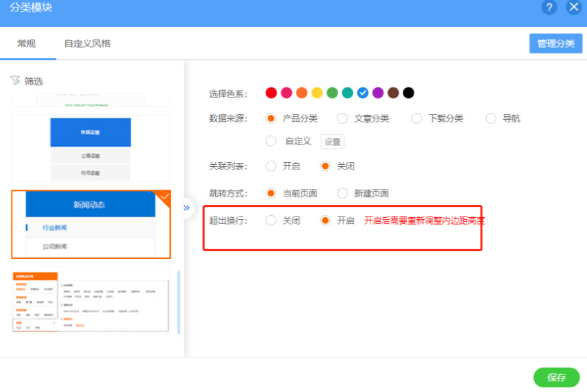Pick the red color swatch
The width and height of the screenshot is (587, 392).
(271, 93)
